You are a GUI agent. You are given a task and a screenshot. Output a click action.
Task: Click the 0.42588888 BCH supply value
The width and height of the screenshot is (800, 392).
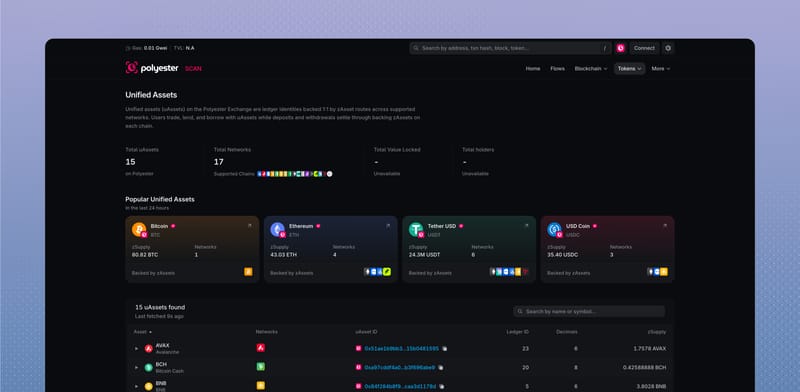[644, 368]
